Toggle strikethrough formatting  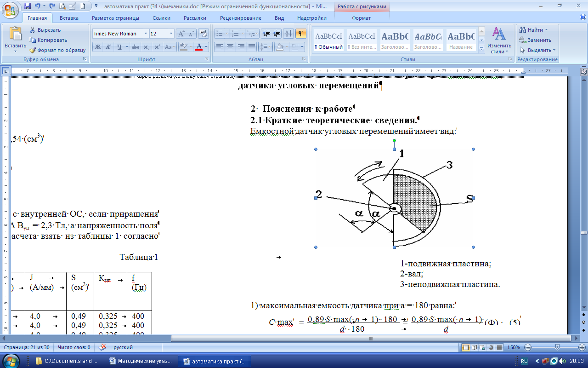tap(135, 47)
